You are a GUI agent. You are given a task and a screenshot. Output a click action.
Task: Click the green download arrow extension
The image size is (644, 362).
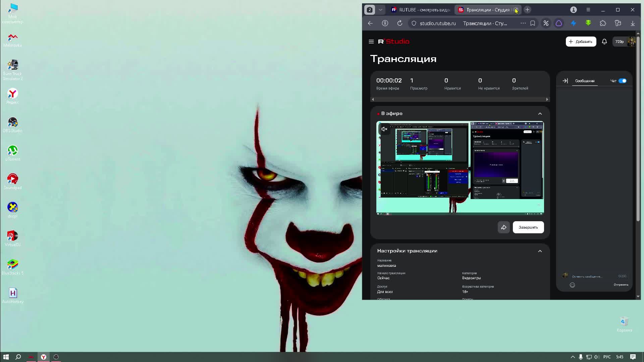(588, 23)
